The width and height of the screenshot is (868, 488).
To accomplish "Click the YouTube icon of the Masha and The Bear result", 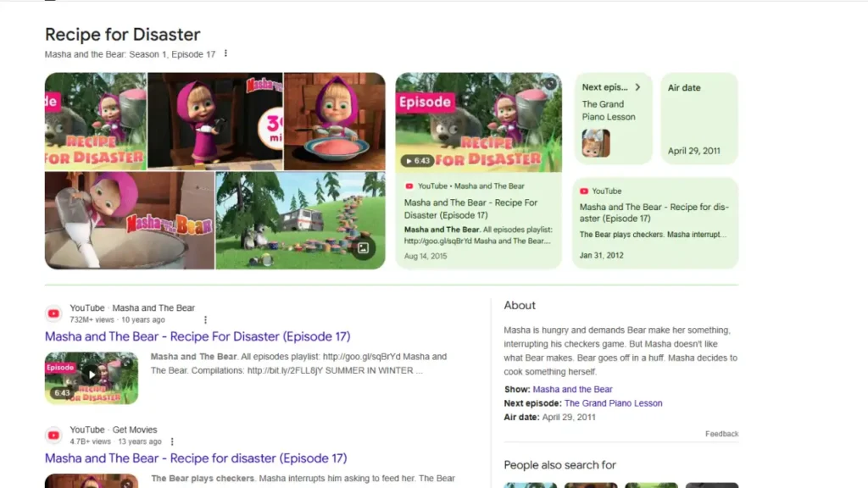I will coord(53,313).
